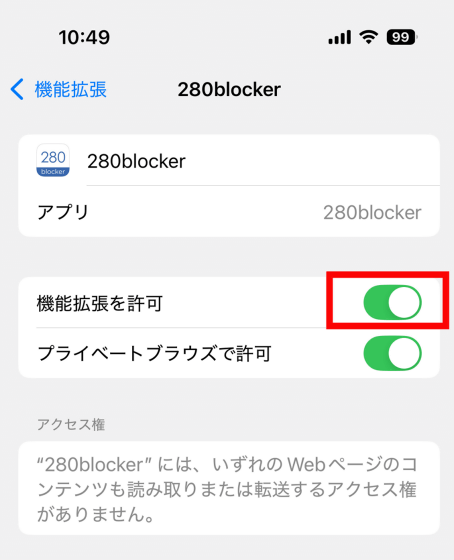Tap the 'blocker' blue band on app icon

coord(53,172)
